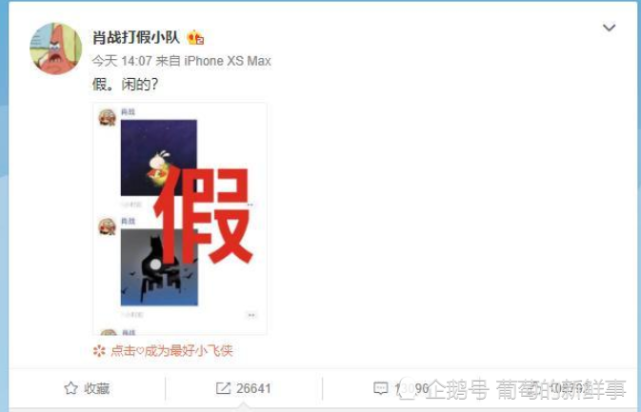Select the starry night rabbit picture
Viewport: 641px width, 412px height.
point(159,157)
